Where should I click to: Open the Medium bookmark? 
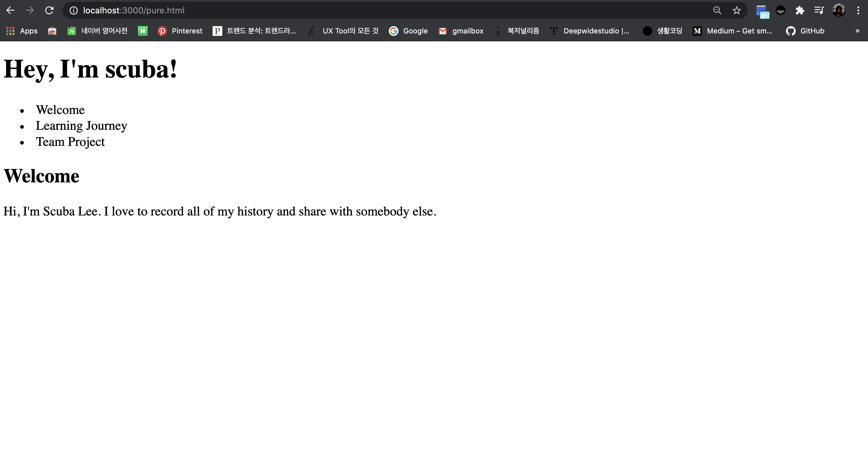732,31
